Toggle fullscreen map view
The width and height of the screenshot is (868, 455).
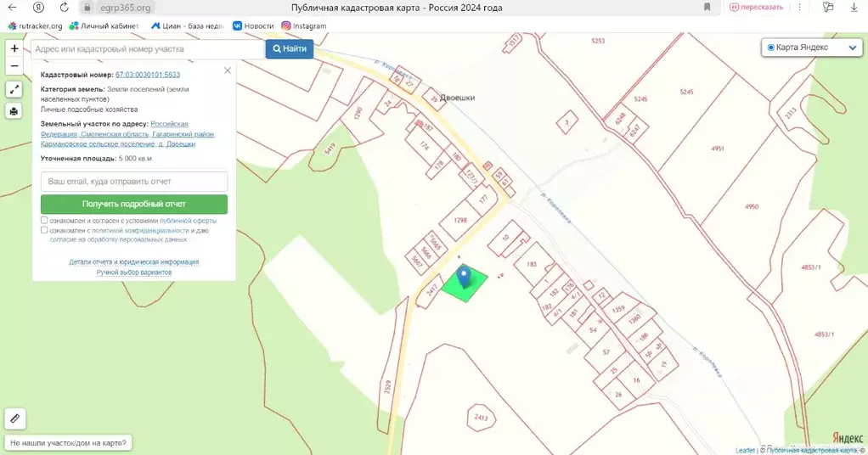(14, 90)
